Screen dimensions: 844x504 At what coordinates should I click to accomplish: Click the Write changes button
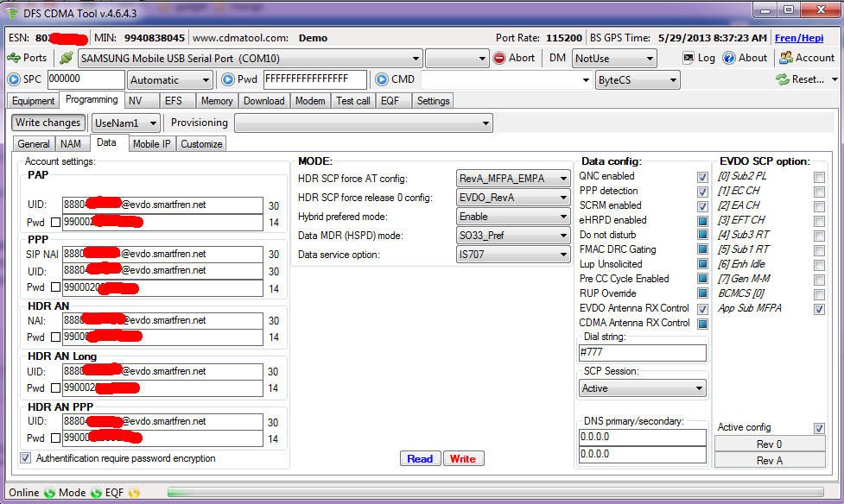[48, 123]
